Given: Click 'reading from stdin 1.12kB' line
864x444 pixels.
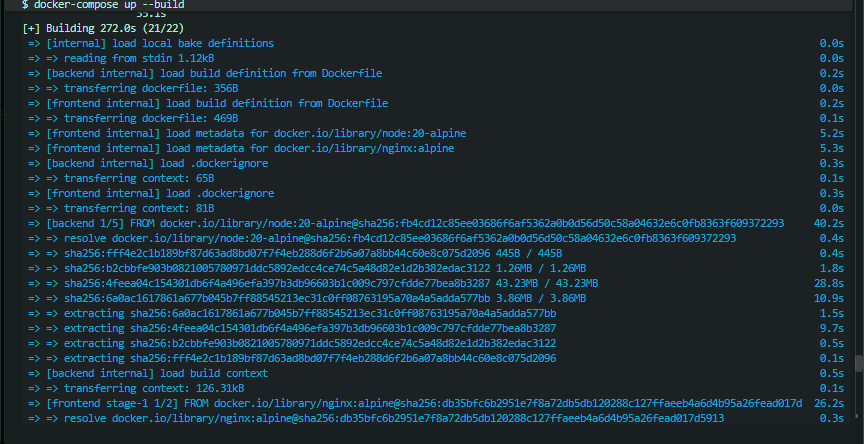Looking at the screenshot, I should 121,58.
